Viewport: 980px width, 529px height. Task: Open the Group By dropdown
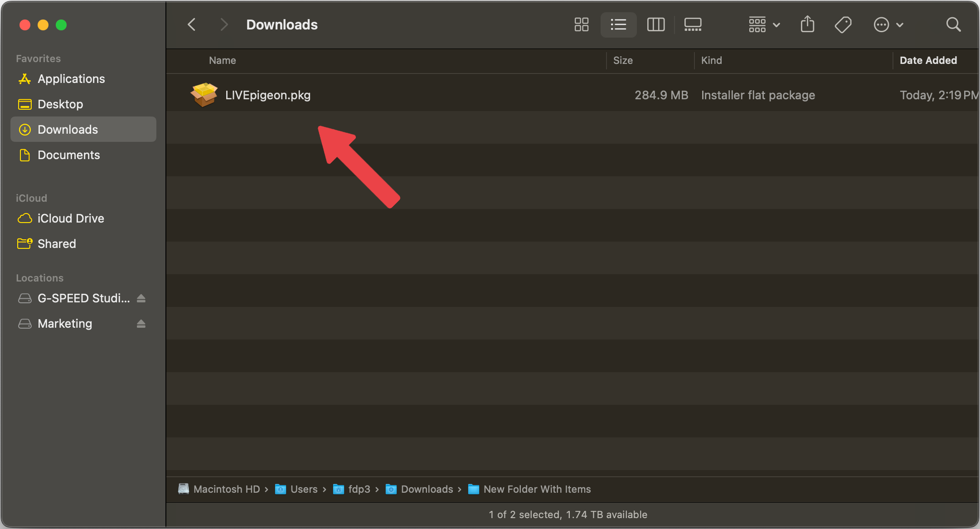click(764, 24)
